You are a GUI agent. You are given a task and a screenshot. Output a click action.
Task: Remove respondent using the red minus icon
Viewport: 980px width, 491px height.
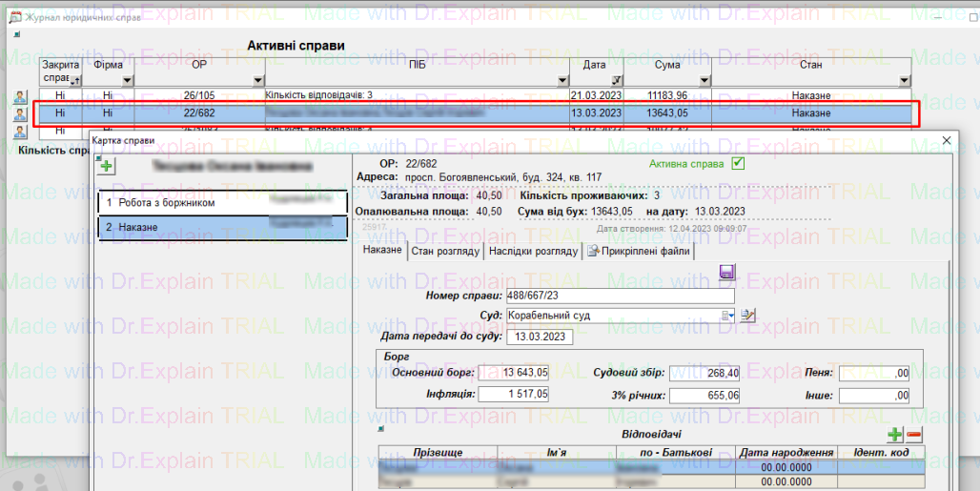[913, 435]
